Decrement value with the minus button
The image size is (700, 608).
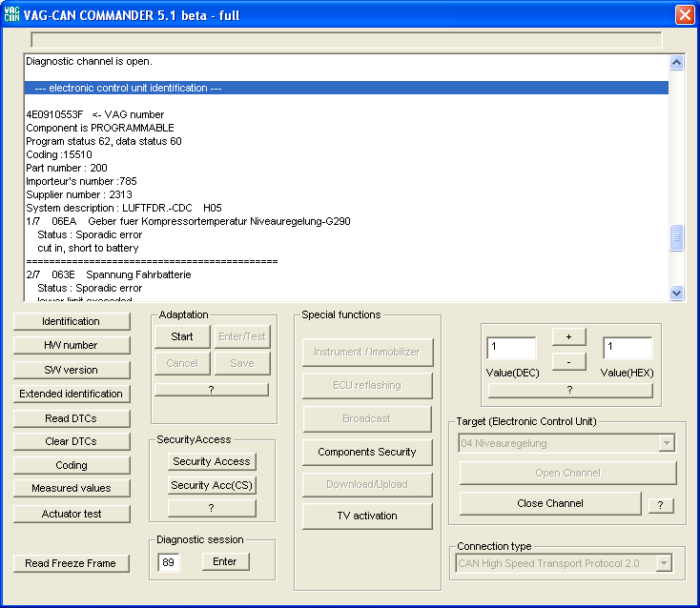click(568, 362)
